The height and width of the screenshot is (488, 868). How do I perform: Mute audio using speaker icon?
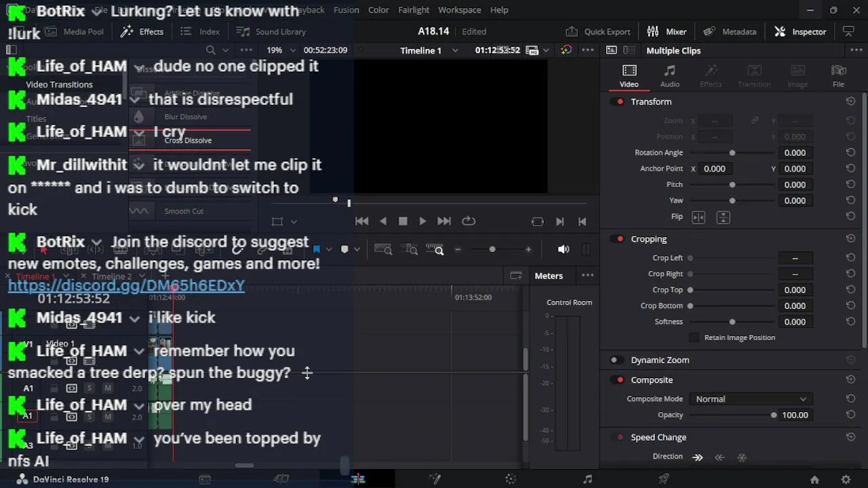564,249
